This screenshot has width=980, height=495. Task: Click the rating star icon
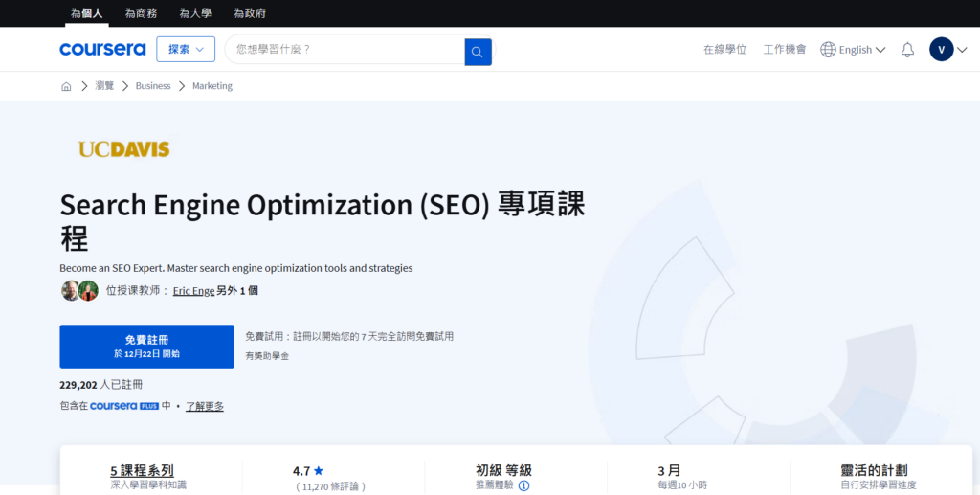click(x=319, y=471)
